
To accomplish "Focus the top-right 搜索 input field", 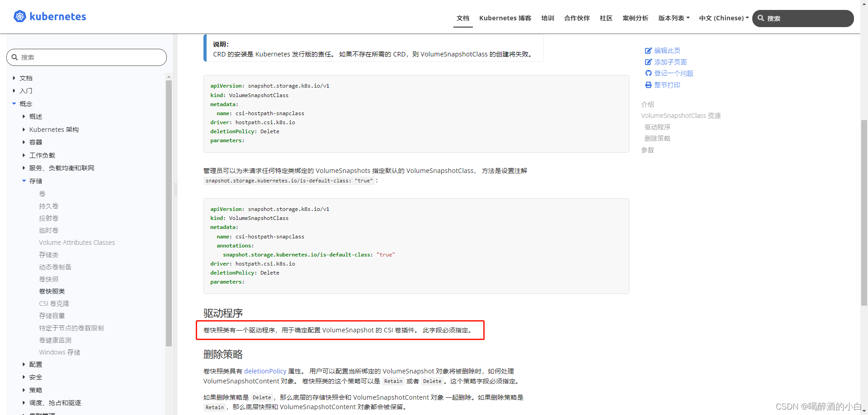I will click(x=803, y=19).
